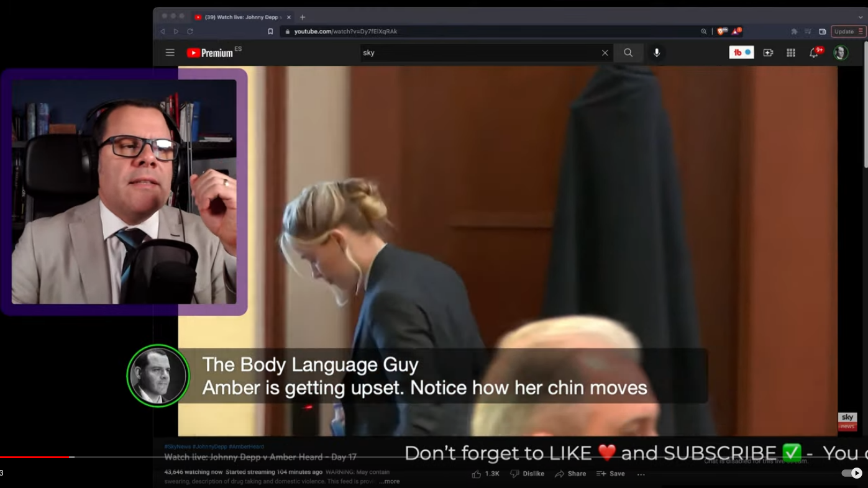Image resolution: width=868 pixels, height=488 pixels.
Task: Bookmark this page with bookmark icon
Action: (270, 32)
